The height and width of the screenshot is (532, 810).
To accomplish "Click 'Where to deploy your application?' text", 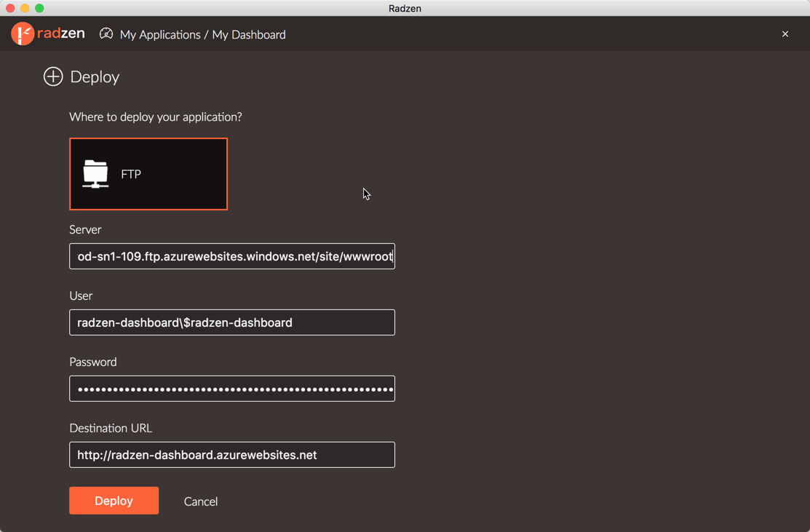I will pyautogui.click(x=156, y=116).
